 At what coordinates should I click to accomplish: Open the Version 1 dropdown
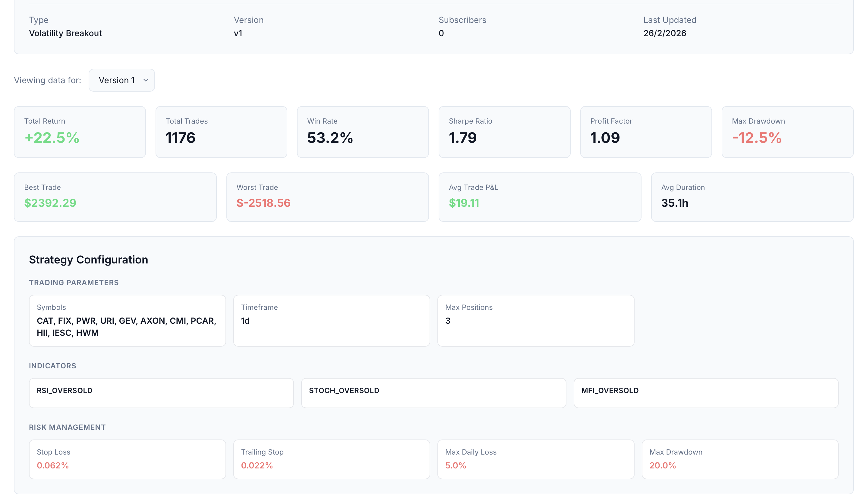point(121,80)
